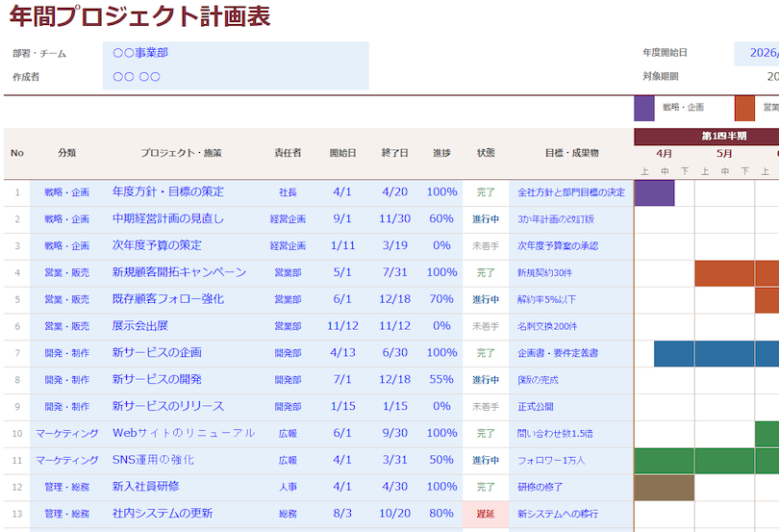The width and height of the screenshot is (779, 532).
Task: Click goal cell 新システムへの移行
Action: (x=571, y=515)
